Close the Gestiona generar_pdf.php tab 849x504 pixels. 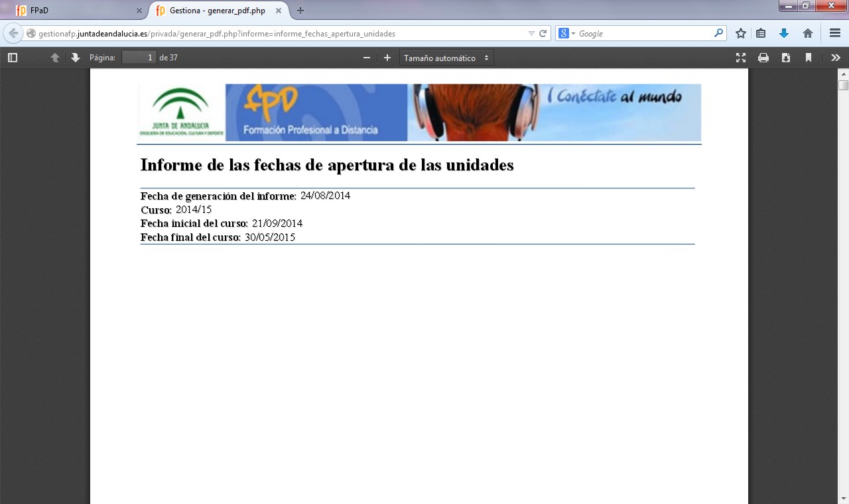[279, 11]
